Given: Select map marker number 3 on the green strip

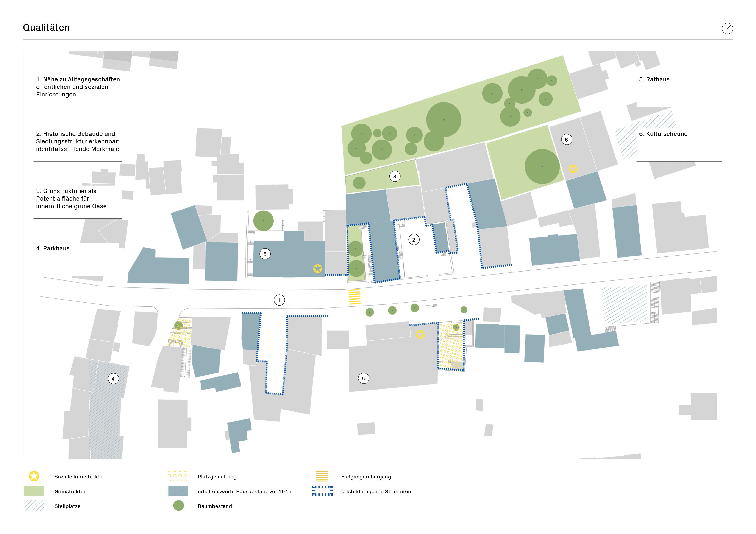Looking at the screenshot, I should pyautogui.click(x=395, y=176).
